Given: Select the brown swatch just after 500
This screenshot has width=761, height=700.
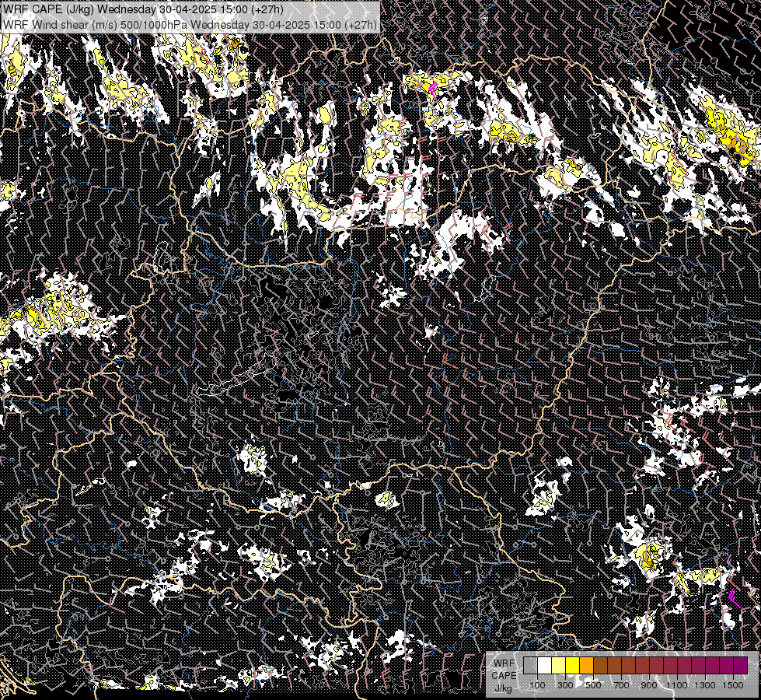Looking at the screenshot, I should pyautogui.click(x=600, y=665).
